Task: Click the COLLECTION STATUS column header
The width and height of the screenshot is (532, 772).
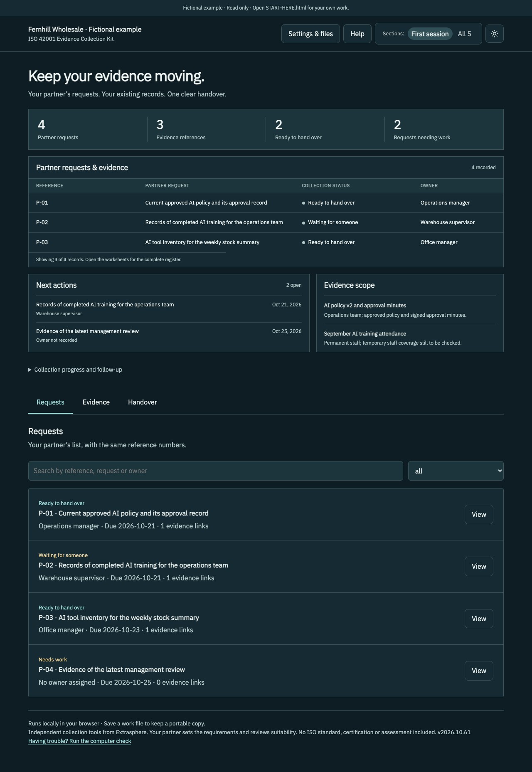Action: coord(325,185)
